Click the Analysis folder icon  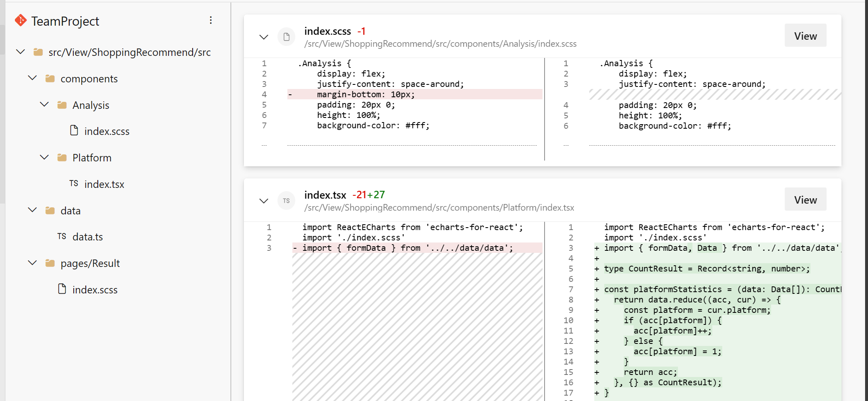coord(62,105)
